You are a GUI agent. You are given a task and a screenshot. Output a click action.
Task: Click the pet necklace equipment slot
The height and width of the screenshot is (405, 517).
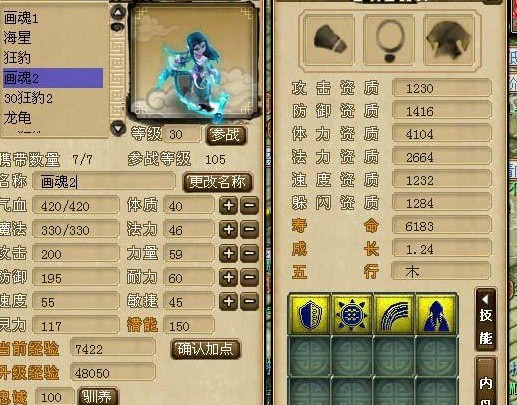(x=389, y=40)
